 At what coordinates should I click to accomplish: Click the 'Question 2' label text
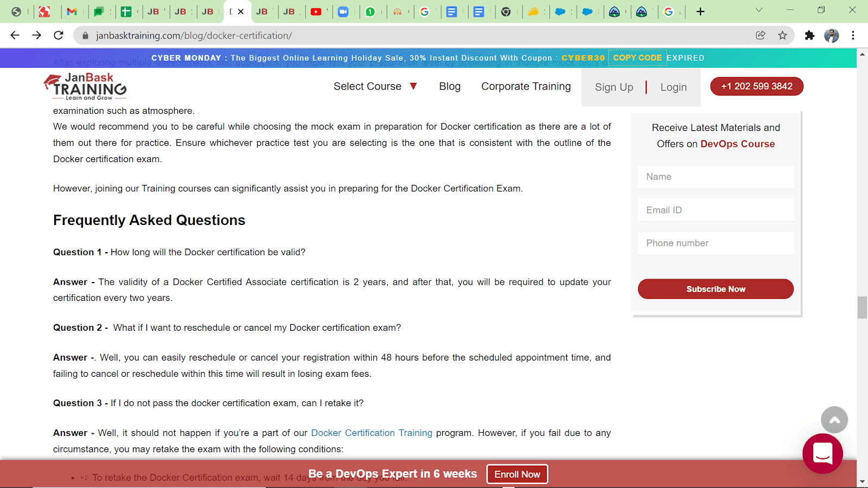click(78, 328)
